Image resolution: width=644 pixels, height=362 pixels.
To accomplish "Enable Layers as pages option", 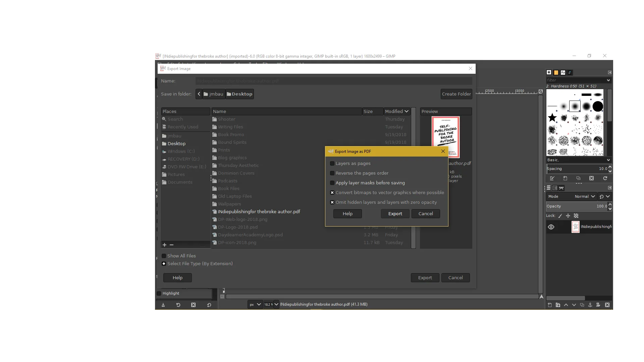I will [x=332, y=163].
